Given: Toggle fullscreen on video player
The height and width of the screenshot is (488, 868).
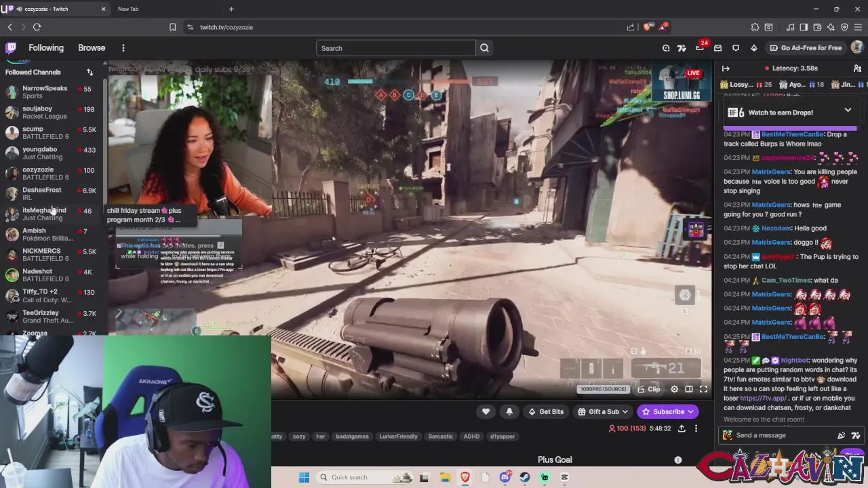Looking at the screenshot, I should (x=703, y=389).
